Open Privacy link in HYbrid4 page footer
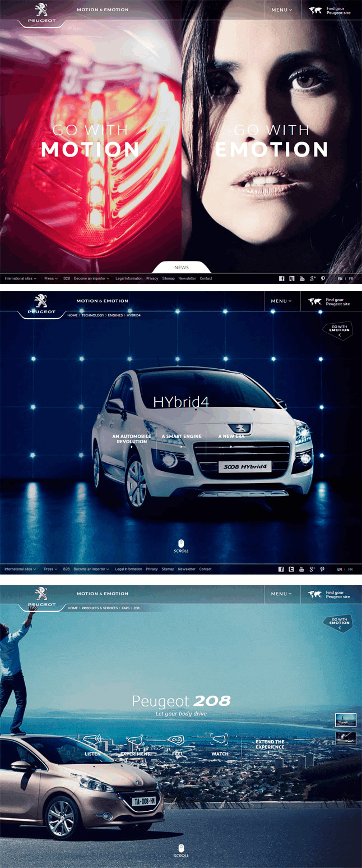Screen dimensions: 362x868 (152, 569)
